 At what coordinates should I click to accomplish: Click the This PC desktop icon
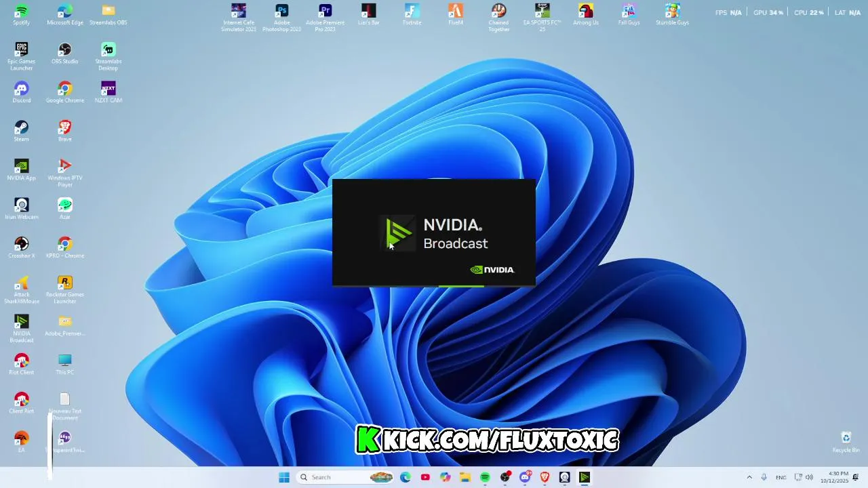(x=65, y=365)
